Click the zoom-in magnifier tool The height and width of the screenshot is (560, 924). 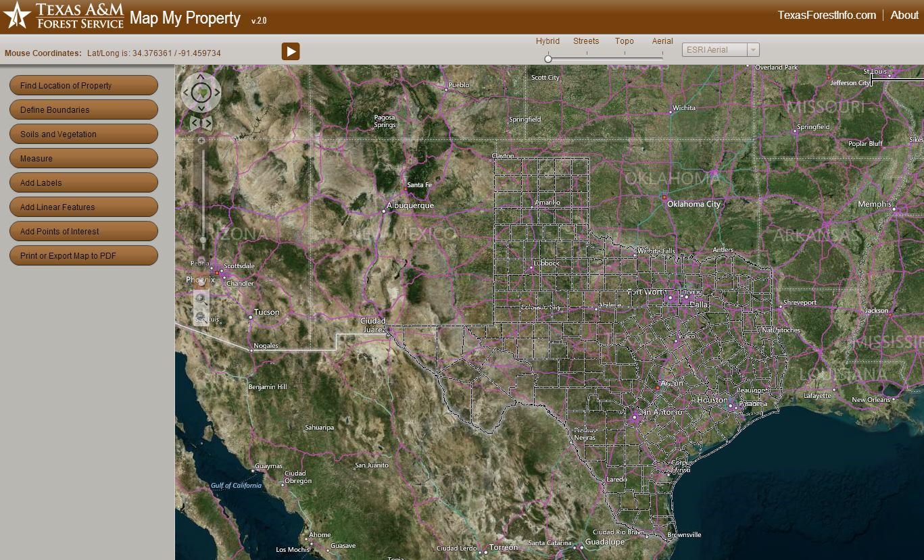[201, 298]
